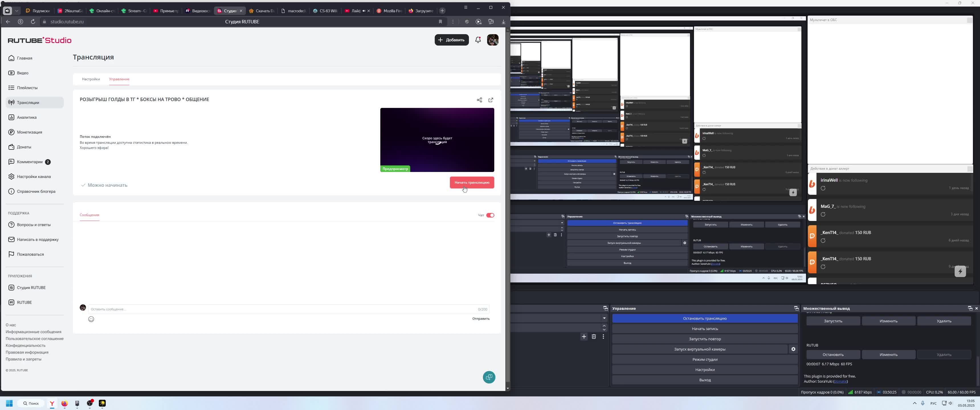
Task: Open OBS three-dots more options
Action: pyautogui.click(x=603, y=337)
